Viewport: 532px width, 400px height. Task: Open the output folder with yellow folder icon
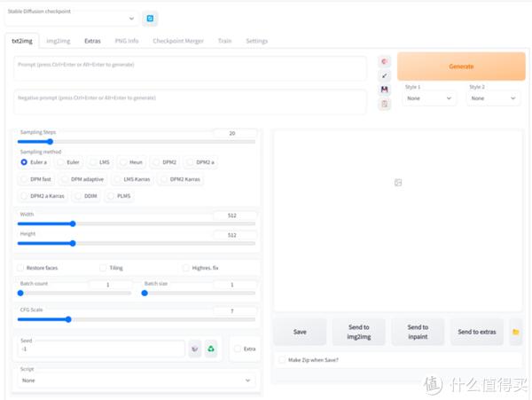tap(516, 332)
